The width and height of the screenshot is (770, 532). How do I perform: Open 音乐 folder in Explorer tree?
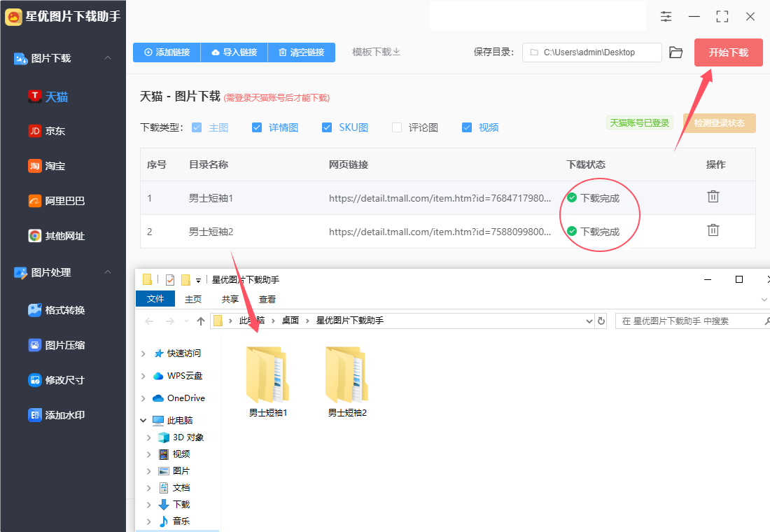(174, 521)
